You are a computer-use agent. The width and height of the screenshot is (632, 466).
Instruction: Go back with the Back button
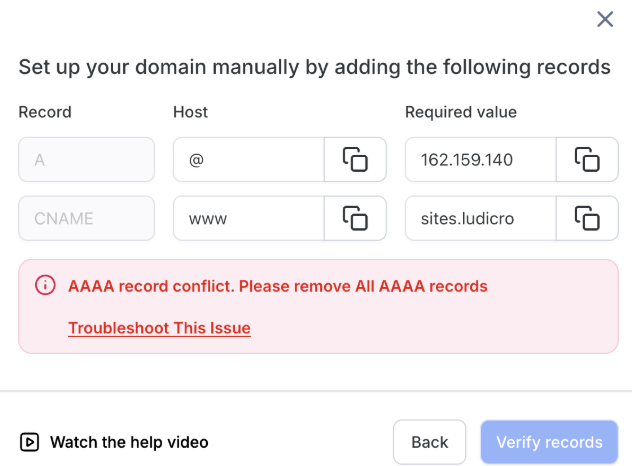(x=430, y=442)
